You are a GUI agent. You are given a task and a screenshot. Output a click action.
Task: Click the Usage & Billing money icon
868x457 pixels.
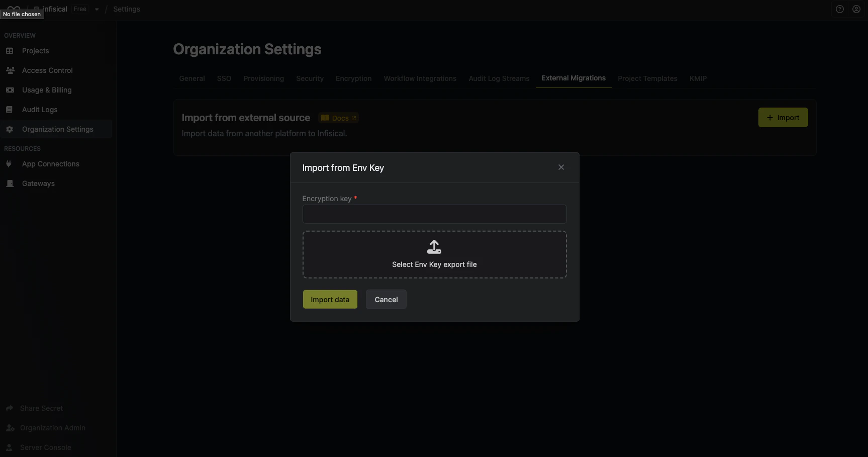pyautogui.click(x=10, y=90)
